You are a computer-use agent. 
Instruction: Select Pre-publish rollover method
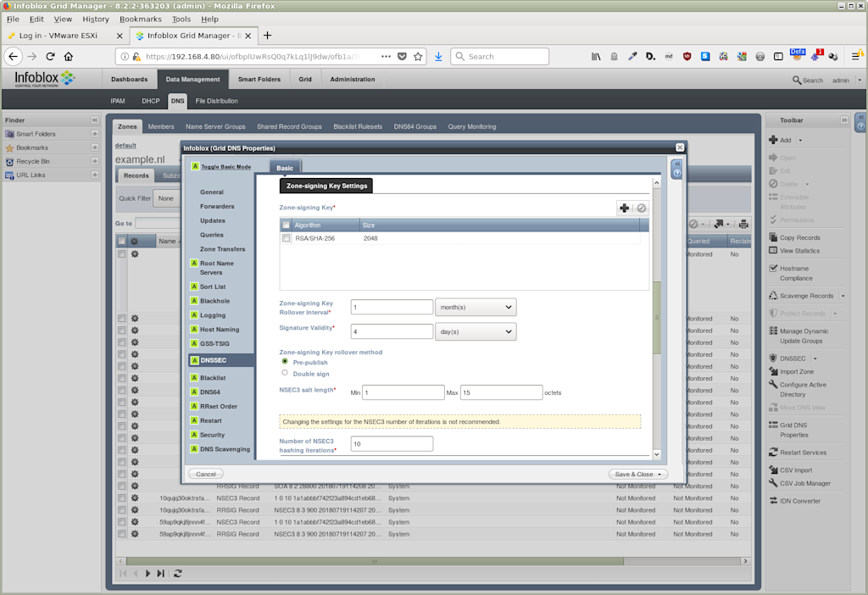coord(285,361)
